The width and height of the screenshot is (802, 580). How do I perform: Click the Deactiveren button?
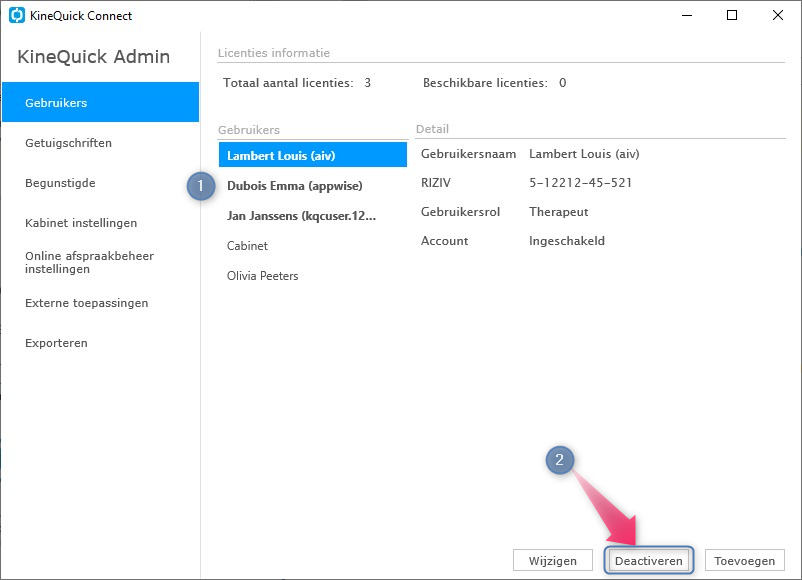[649, 561]
